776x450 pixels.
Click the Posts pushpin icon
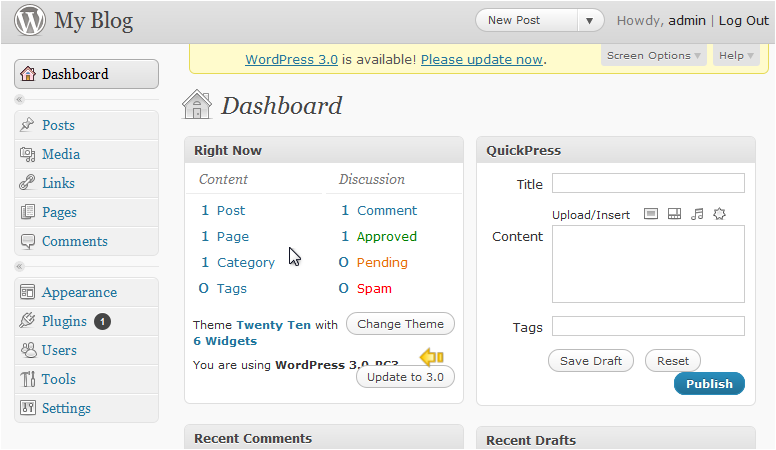27,125
